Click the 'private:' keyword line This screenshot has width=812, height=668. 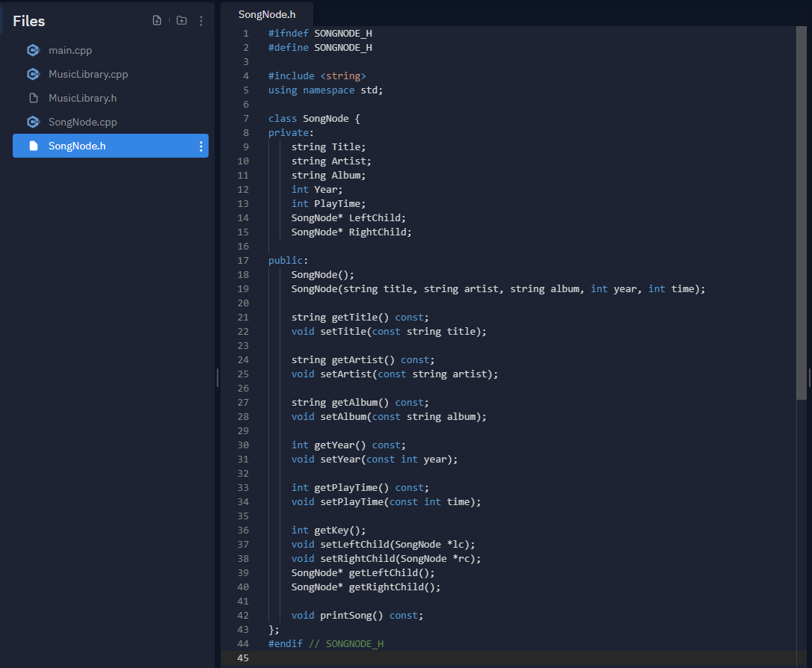click(x=291, y=133)
